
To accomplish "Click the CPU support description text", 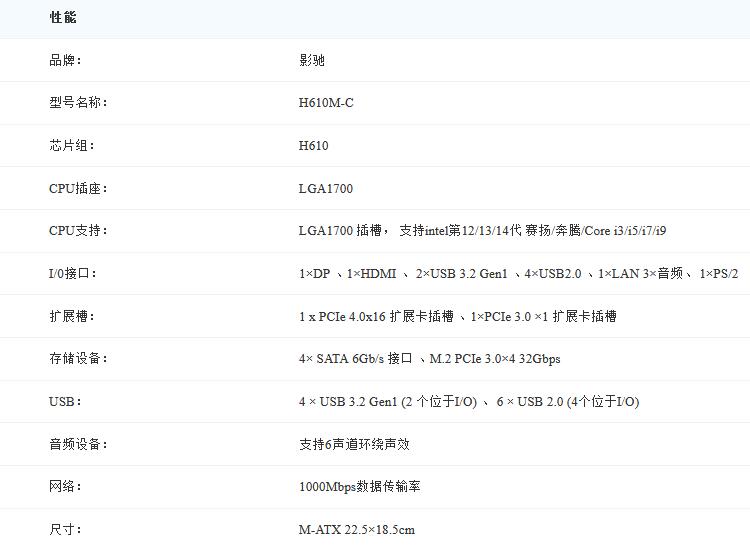I will (x=483, y=230).
